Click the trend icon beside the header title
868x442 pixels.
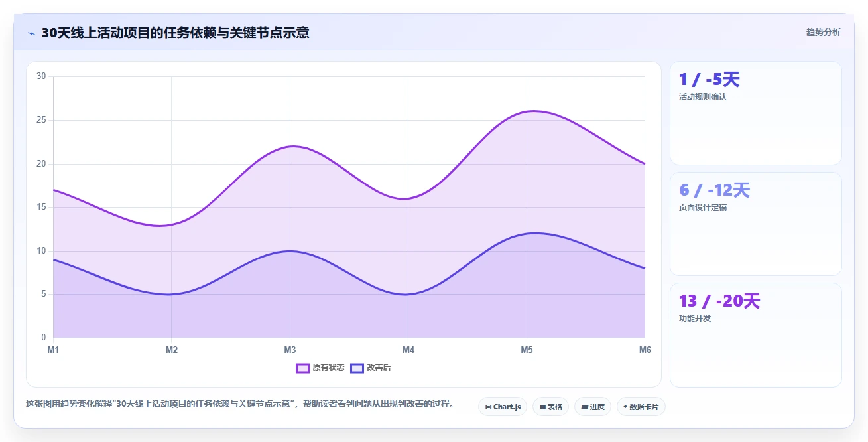32,33
